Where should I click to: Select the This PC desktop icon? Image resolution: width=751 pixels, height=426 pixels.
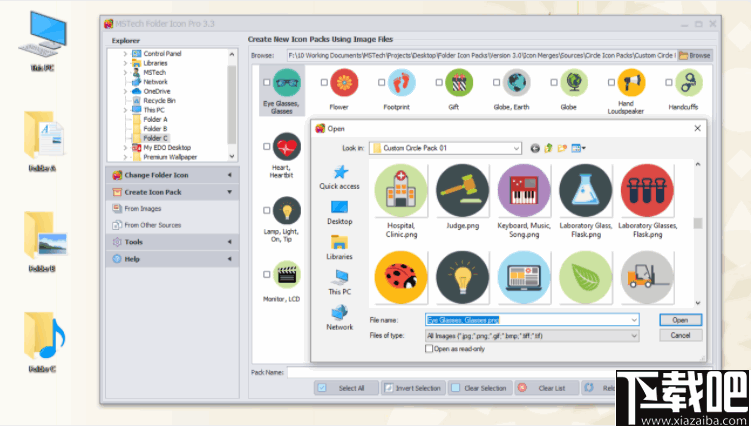[x=43, y=42]
